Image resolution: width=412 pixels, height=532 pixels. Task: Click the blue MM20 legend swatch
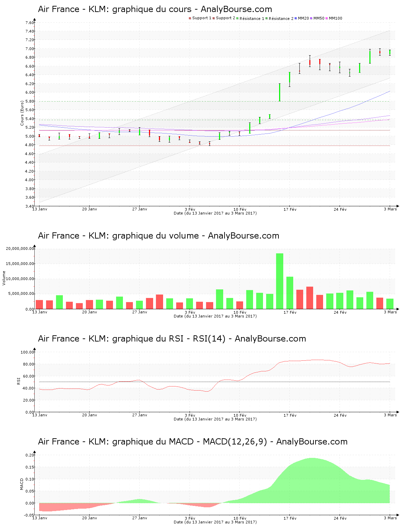[x=296, y=18]
